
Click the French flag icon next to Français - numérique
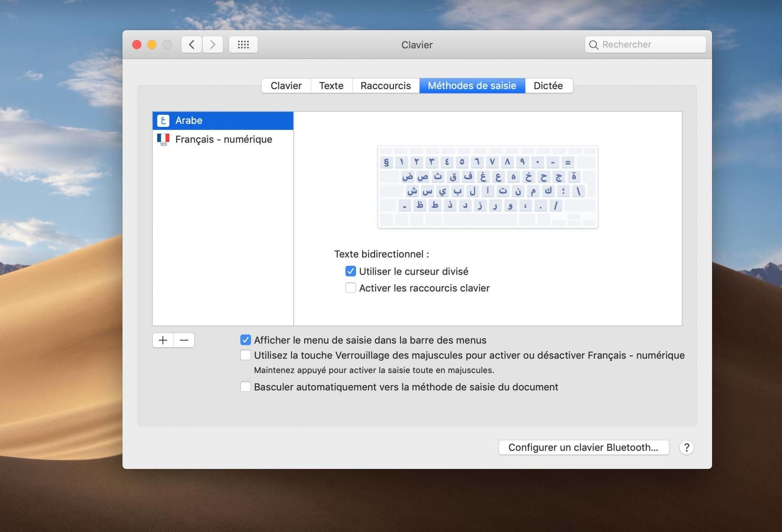163,139
